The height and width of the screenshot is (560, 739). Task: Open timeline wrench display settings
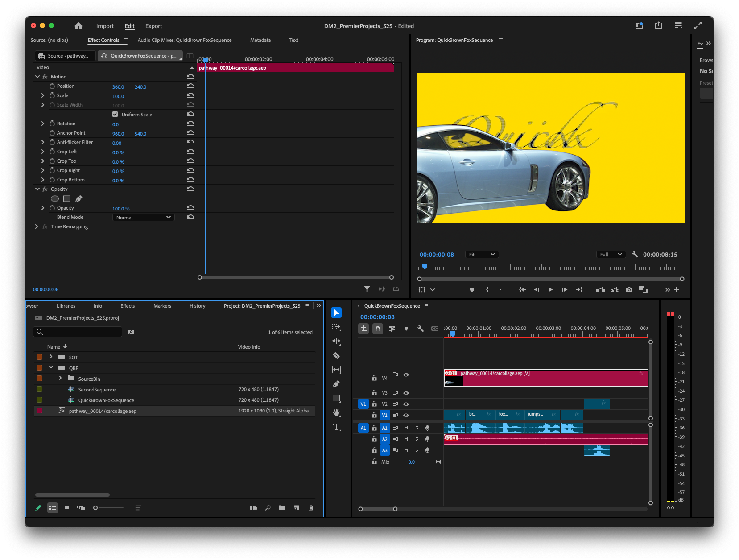click(x=420, y=329)
